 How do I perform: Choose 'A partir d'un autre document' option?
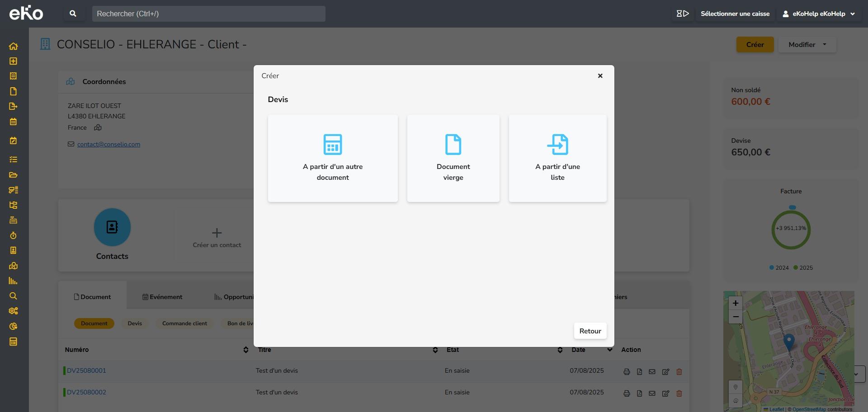[333, 158]
